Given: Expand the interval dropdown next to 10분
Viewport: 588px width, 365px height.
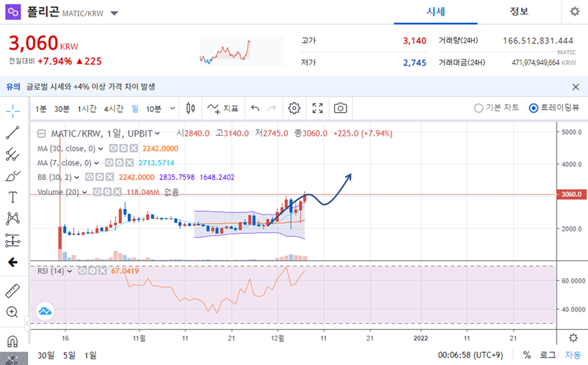Looking at the screenshot, I should (173, 109).
